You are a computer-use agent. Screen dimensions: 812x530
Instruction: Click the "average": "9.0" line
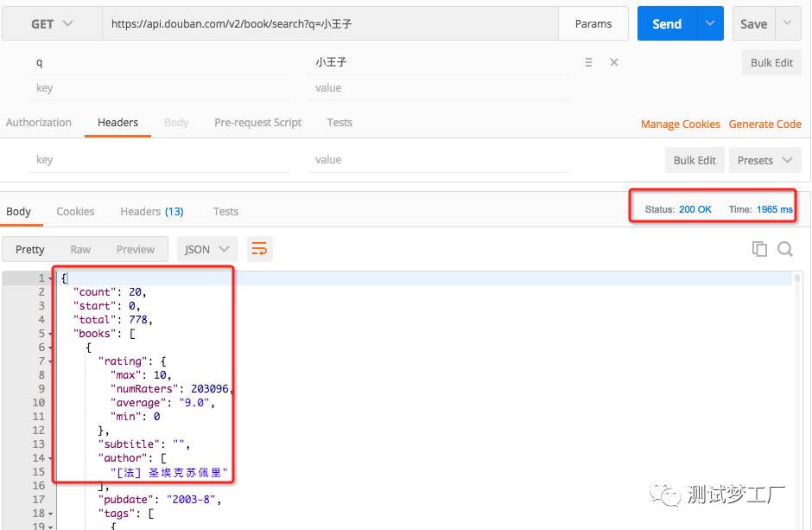(x=162, y=403)
